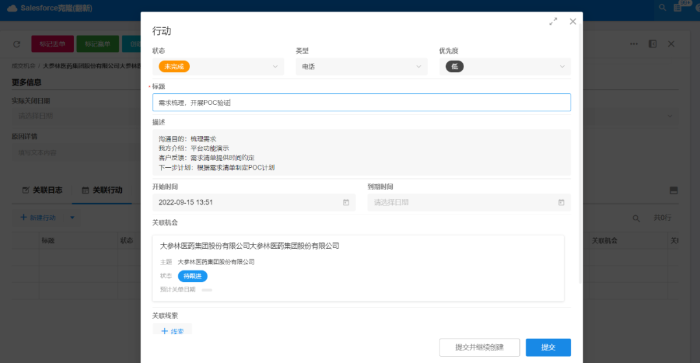Switch to the 关联日志 tab

(42, 190)
